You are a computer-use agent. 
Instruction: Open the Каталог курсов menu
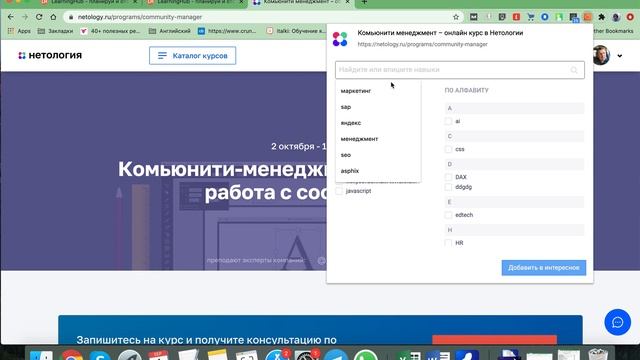pyautogui.click(x=193, y=56)
